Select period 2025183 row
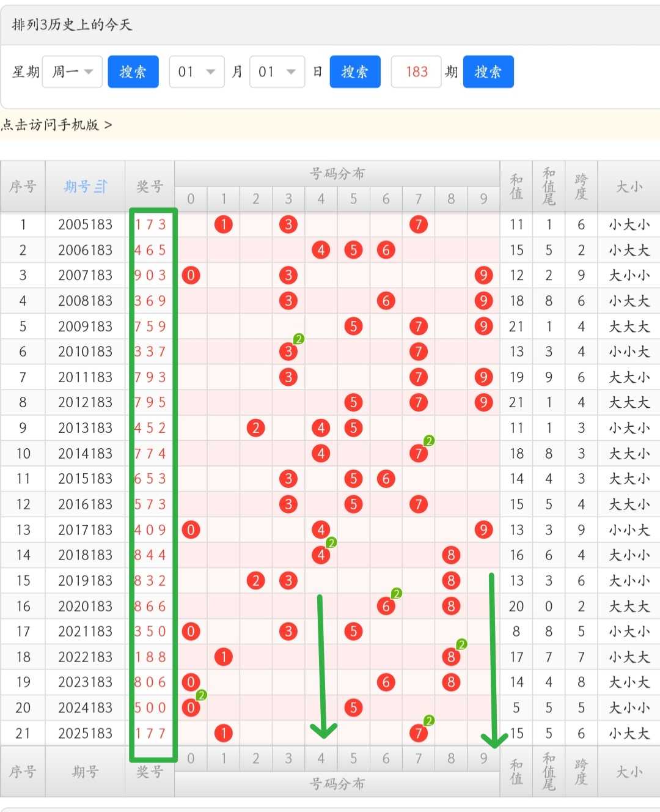Screen dimensions: 660x812 [x=86, y=733]
